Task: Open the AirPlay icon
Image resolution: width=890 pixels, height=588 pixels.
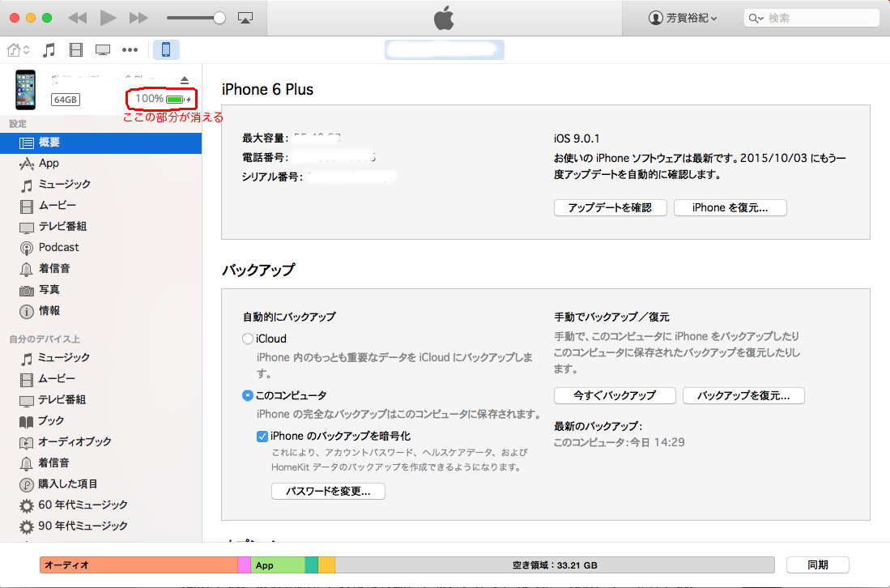Action: tap(245, 18)
